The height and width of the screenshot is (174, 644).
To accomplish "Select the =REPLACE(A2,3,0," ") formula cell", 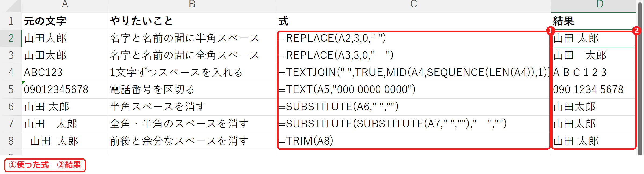I will tap(414, 38).
